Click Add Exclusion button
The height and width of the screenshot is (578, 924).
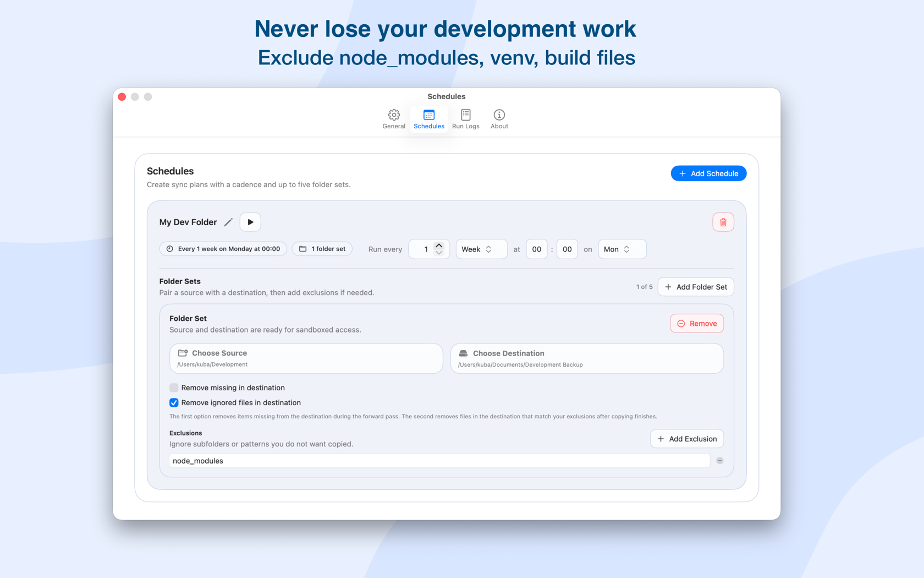(686, 439)
